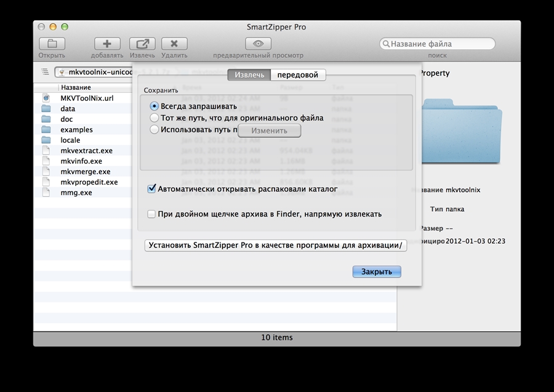
Task: Click the Open (Открыть) folder toolbar icon
Action: [52, 44]
